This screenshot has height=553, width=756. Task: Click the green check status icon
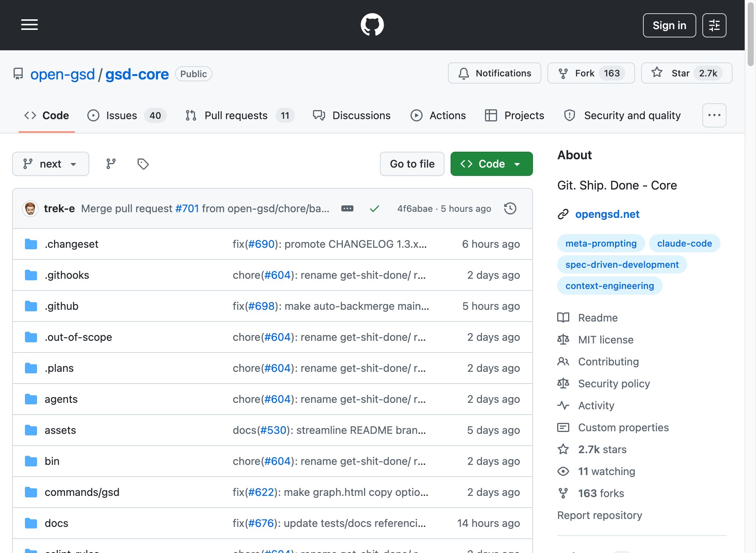pos(374,208)
